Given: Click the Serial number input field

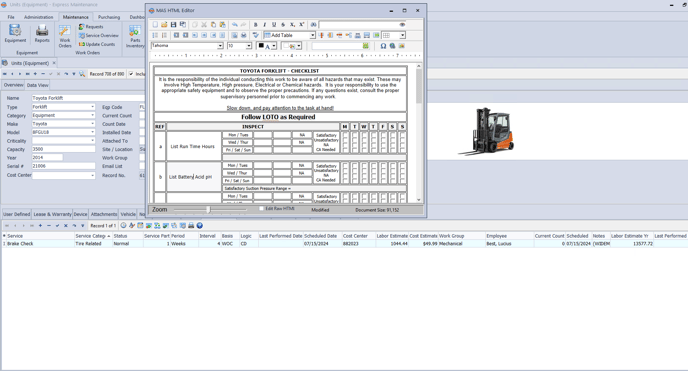Looking at the screenshot, I should (63, 166).
